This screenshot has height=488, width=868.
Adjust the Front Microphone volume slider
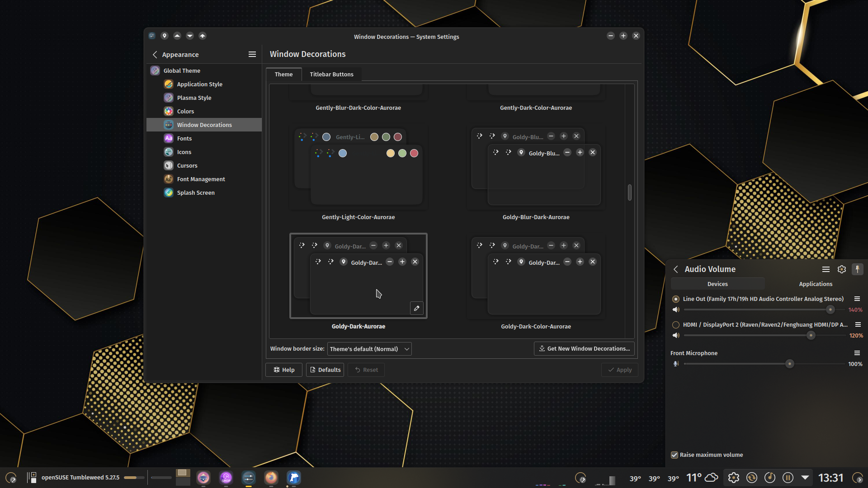click(x=790, y=364)
